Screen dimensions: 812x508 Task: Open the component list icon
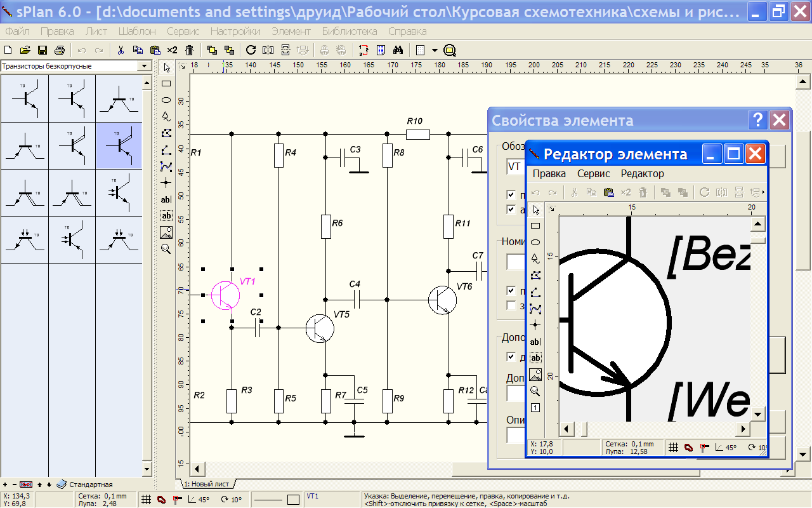pyautogui.click(x=381, y=50)
